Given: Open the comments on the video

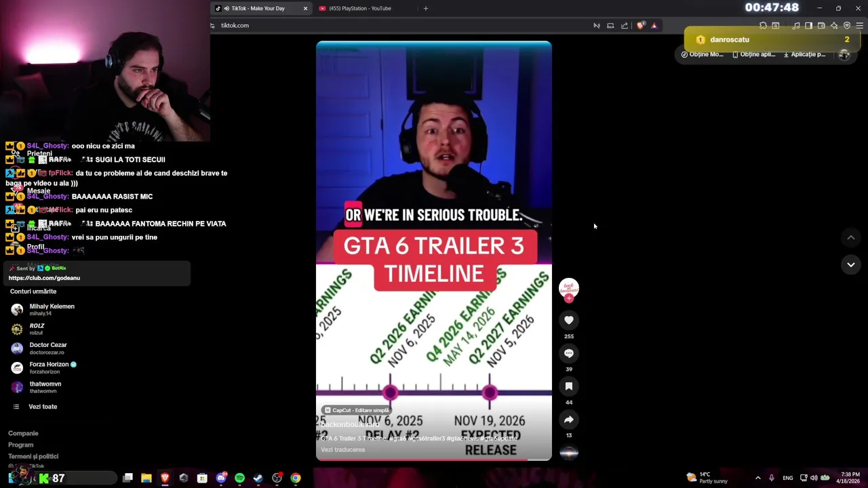Looking at the screenshot, I should pyautogui.click(x=569, y=353).
